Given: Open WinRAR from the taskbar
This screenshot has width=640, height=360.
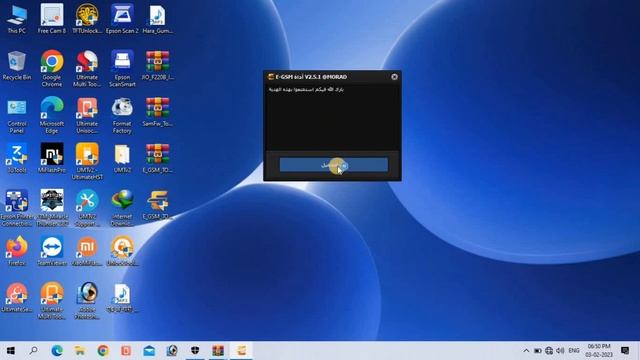Looking at the screenshot, I should 218,351.
